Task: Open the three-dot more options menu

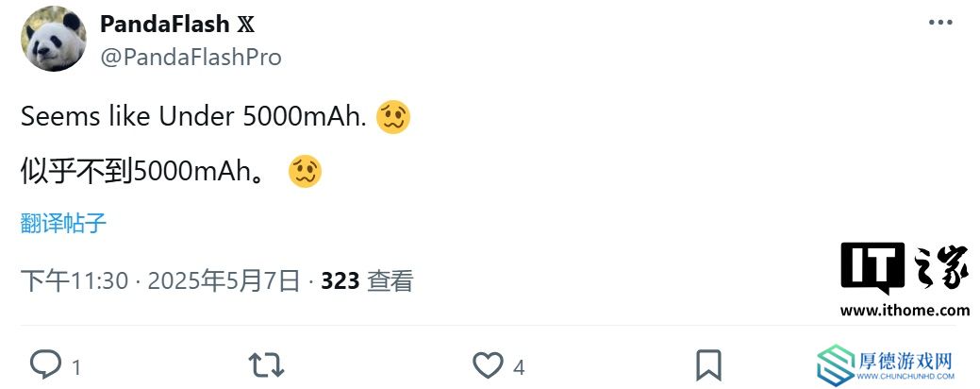Action: (940, 23)
